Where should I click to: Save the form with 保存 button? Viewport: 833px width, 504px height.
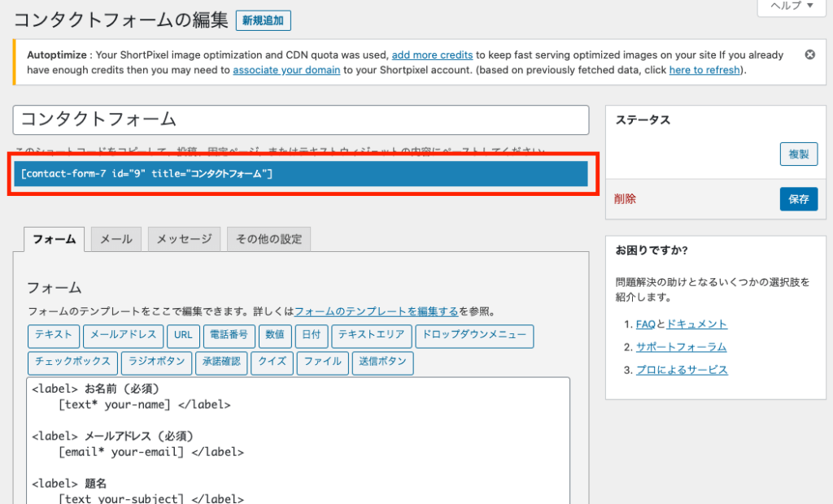798,198
